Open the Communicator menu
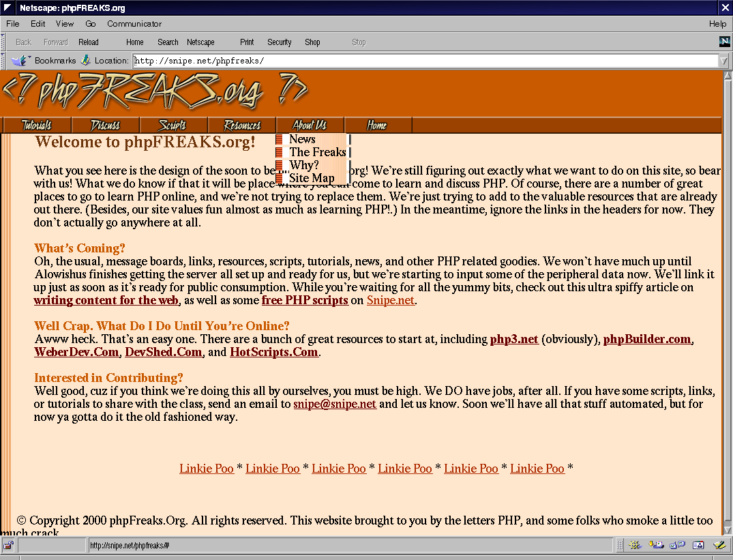Screen dimensions: 733x560 (134, 23)
